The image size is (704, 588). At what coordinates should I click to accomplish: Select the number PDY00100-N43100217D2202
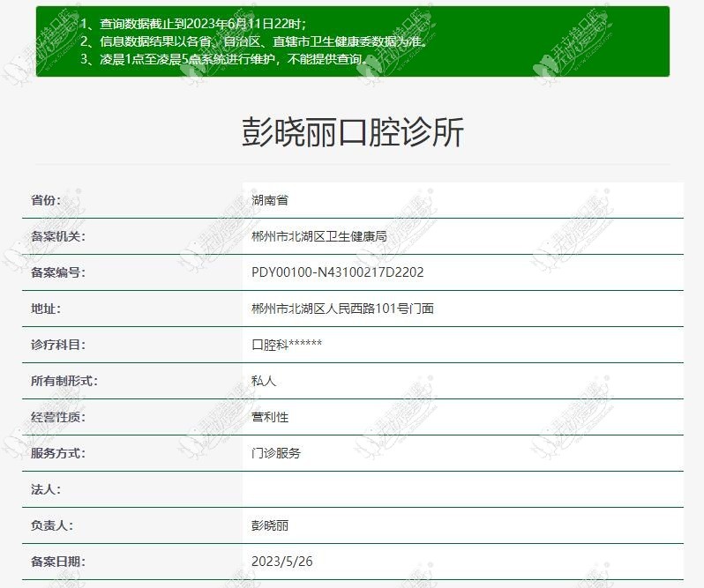pyautogui.click(x=338, y=272)
